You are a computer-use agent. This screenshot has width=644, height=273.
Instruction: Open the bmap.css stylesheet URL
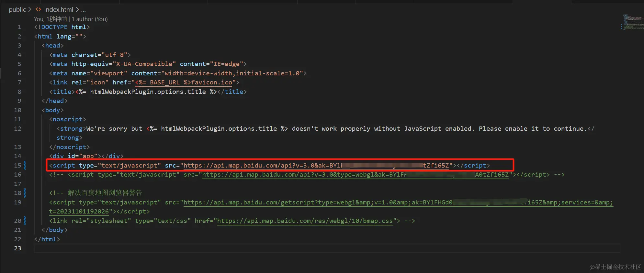305,221
